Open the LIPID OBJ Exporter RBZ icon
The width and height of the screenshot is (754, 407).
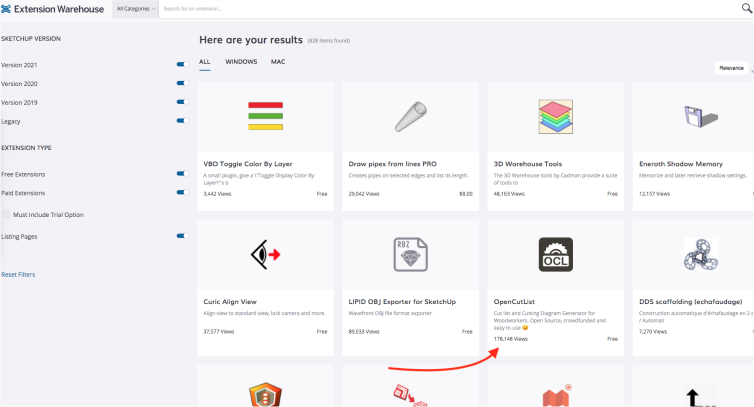410,255
